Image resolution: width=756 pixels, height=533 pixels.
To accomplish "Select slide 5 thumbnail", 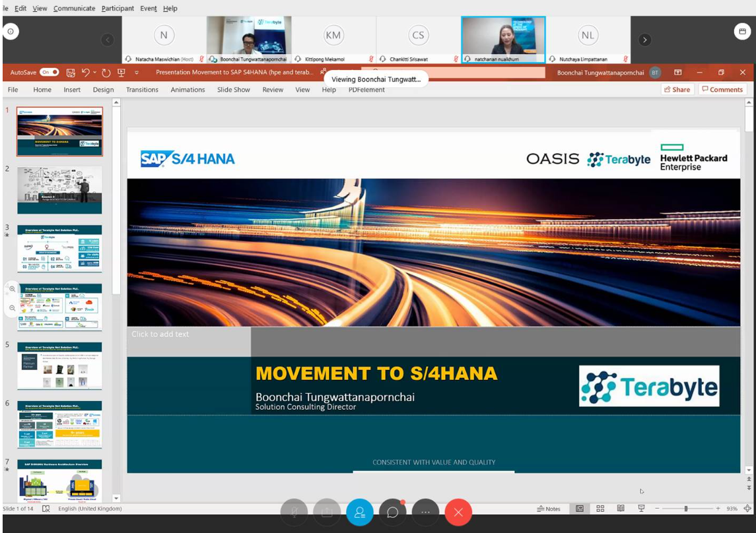I will (60, 366).
